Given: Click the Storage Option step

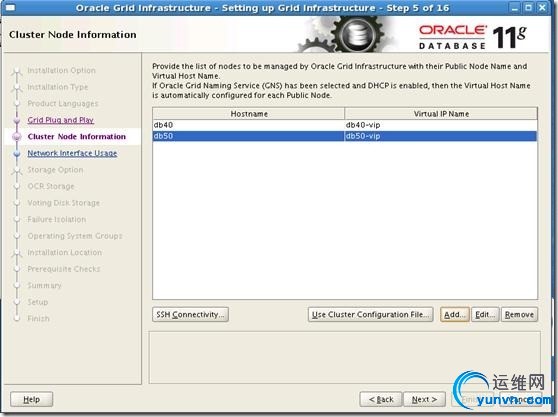Looking at the screenshot, I should [x=55, y=170].
